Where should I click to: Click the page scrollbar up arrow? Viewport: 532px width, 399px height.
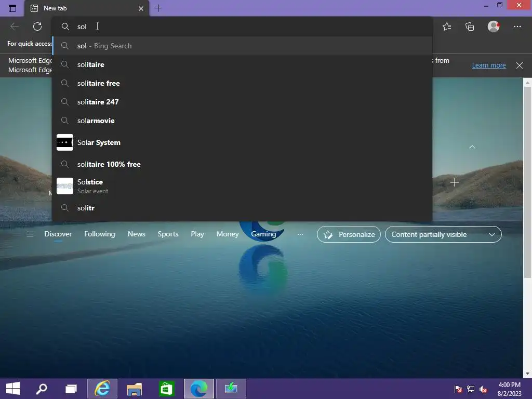(527, 82)
